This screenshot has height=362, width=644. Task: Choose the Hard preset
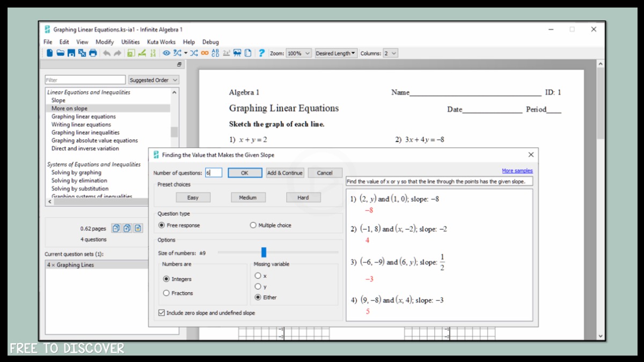303,197
